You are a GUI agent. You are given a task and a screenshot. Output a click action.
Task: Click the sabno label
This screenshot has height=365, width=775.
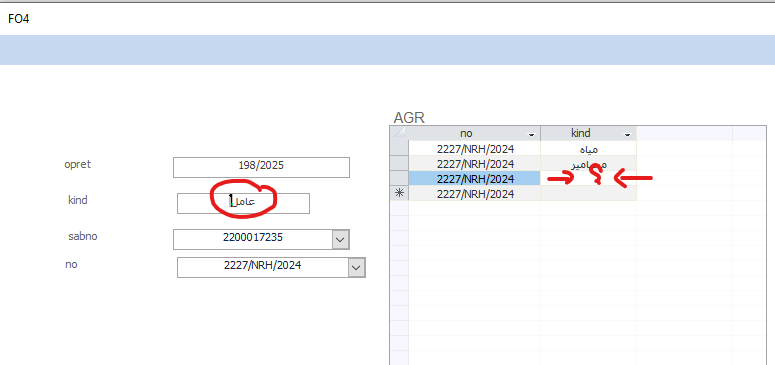(83, 236)
